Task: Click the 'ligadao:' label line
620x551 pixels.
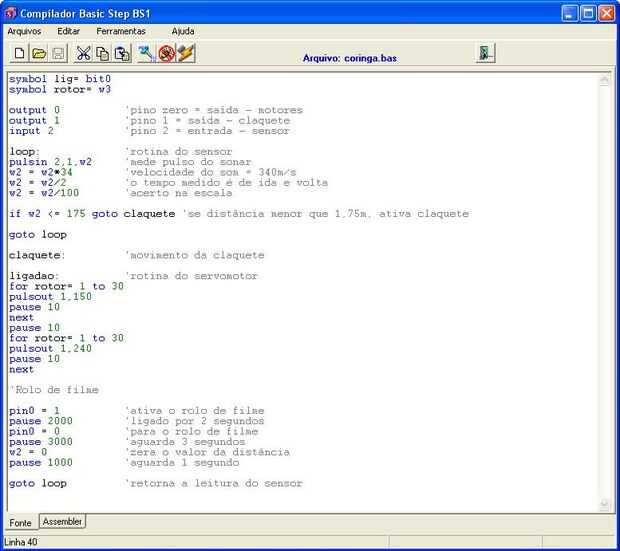Action: pos(34,276)
